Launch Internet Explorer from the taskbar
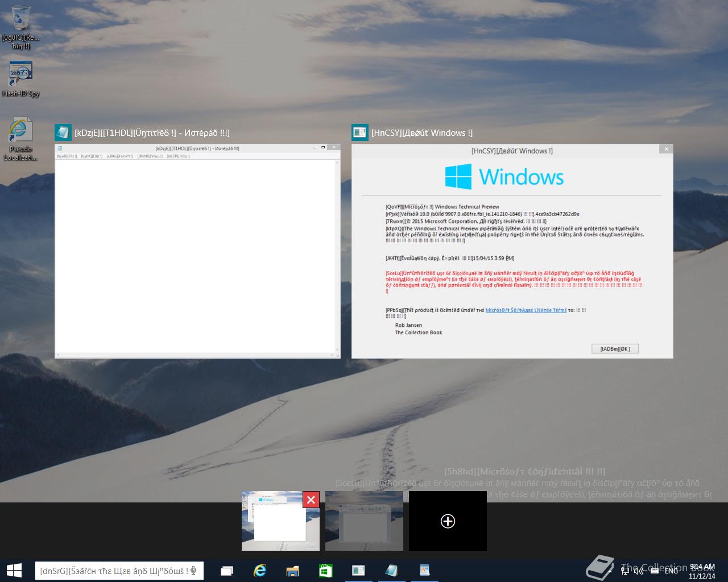This screenshot has height=582, width=728. (x=260, y=571)
